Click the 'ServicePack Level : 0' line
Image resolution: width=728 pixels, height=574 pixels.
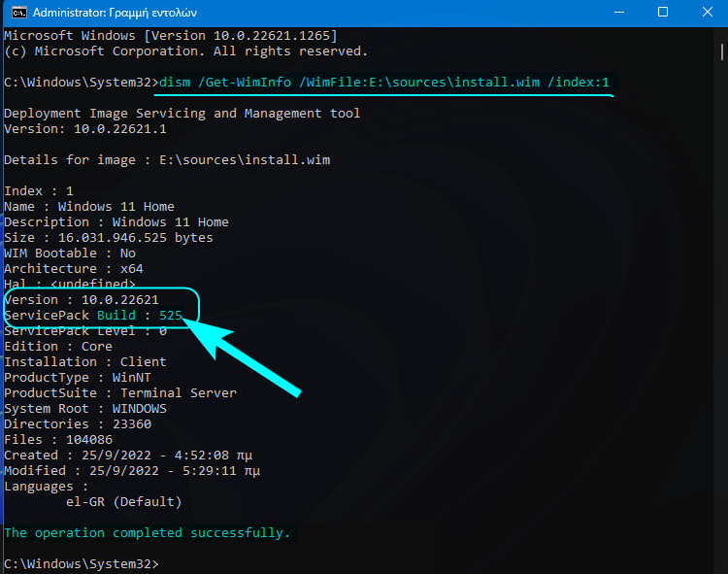coord(85,330)
